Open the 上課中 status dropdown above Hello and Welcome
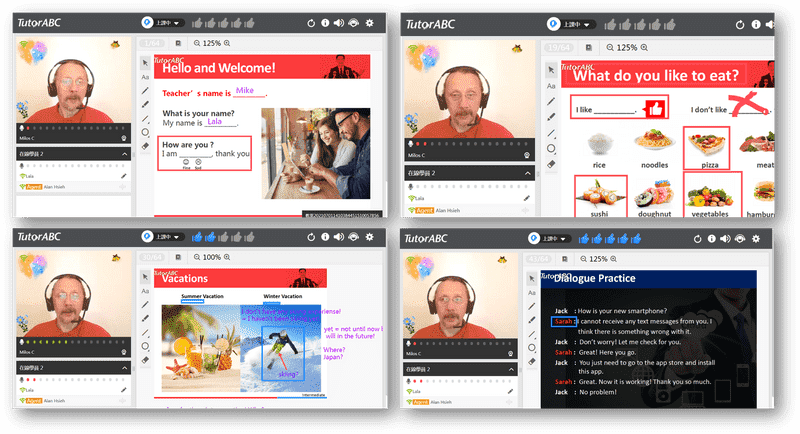This screenshot has height=434, width=800. pos(161,22)
